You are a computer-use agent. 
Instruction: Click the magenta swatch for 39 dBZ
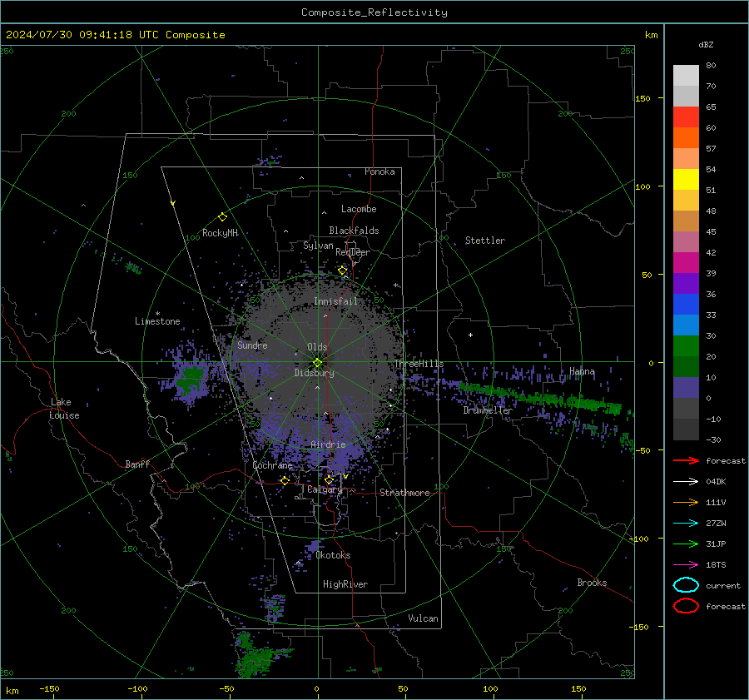coord(686,262)
